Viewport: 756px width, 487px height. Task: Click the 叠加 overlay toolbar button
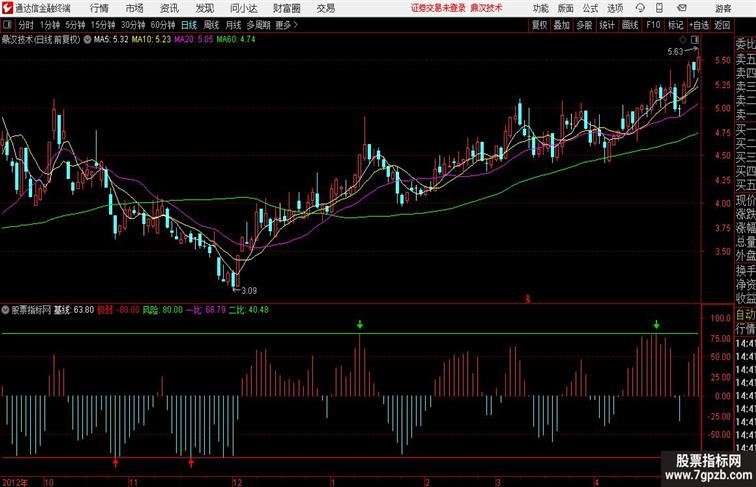pyautogui.click(x=562, y=25)
